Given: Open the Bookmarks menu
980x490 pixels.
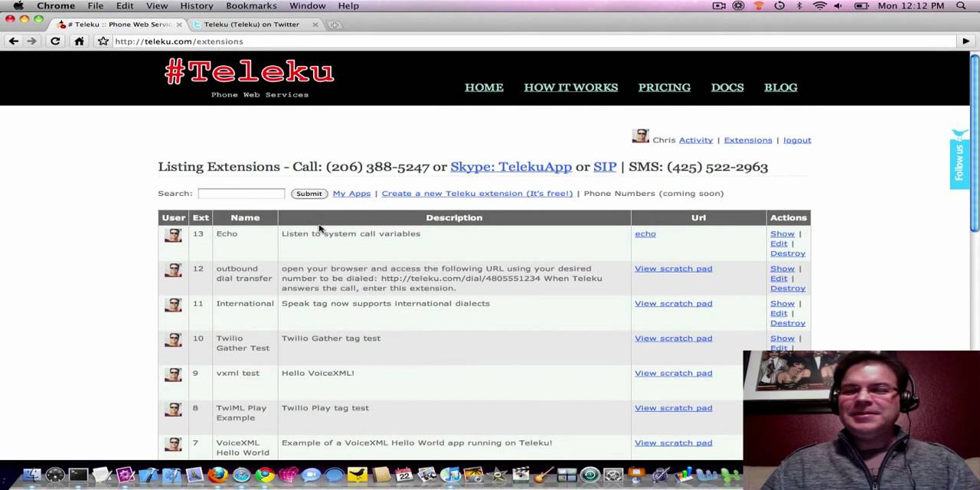Looking at the screenshot, I should pos(251,6).
